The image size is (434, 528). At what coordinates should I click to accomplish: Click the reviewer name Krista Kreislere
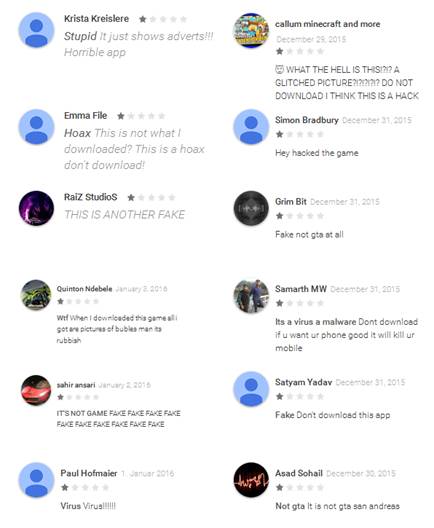click(97, 19)
